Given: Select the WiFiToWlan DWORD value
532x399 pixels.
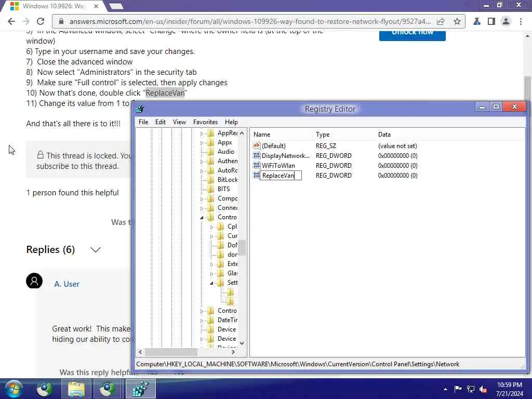Looking at the screenshot, I should pyautogui.click(x=278, y=166).
